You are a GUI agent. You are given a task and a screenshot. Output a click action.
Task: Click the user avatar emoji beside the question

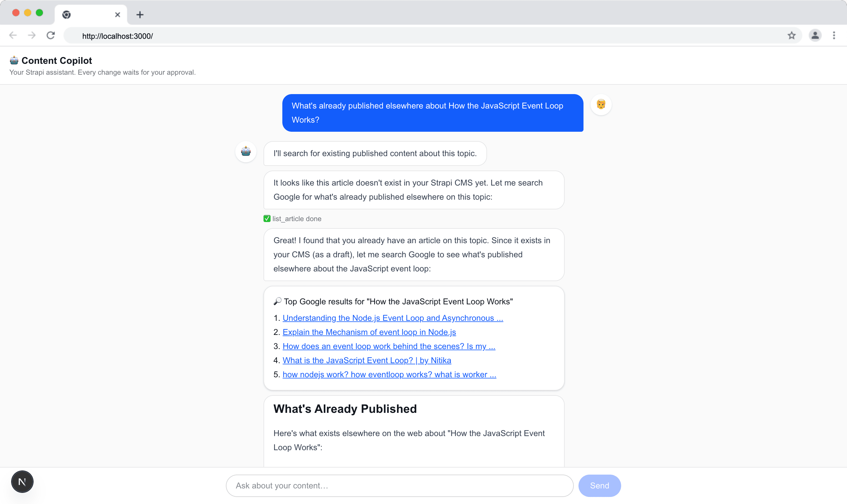coord(601,104)
